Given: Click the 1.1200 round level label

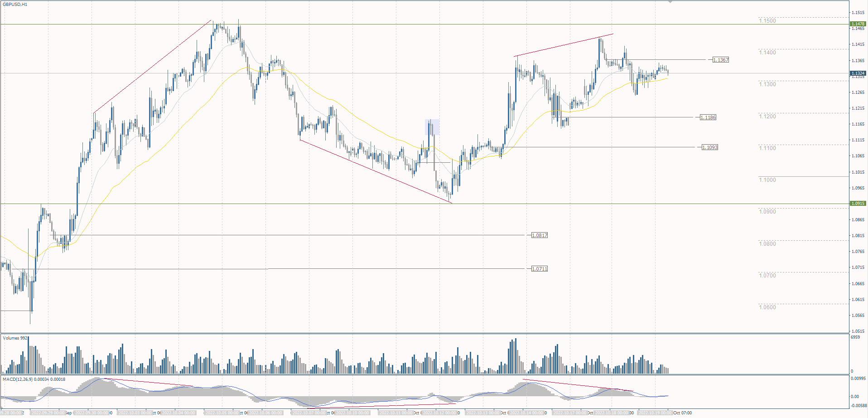Looking at the screenshot, I should [x=767, y=117].
